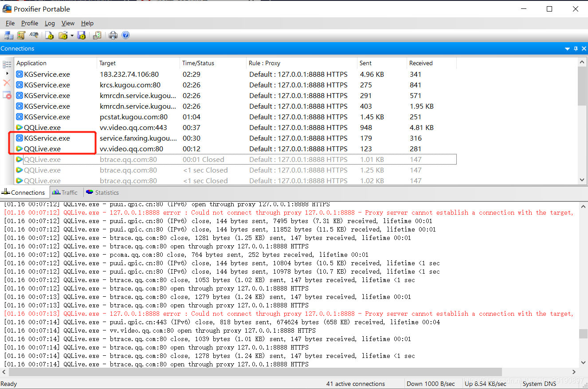Select the 00:01 Closed status cell
The width and height of the screenshot is (588, 389).
203,159
